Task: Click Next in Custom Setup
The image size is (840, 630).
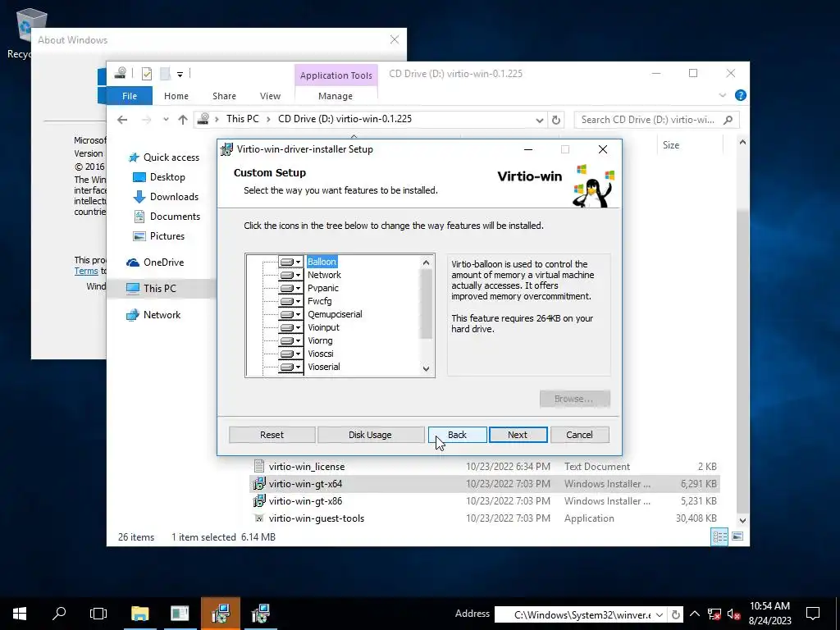Action: 518,435
